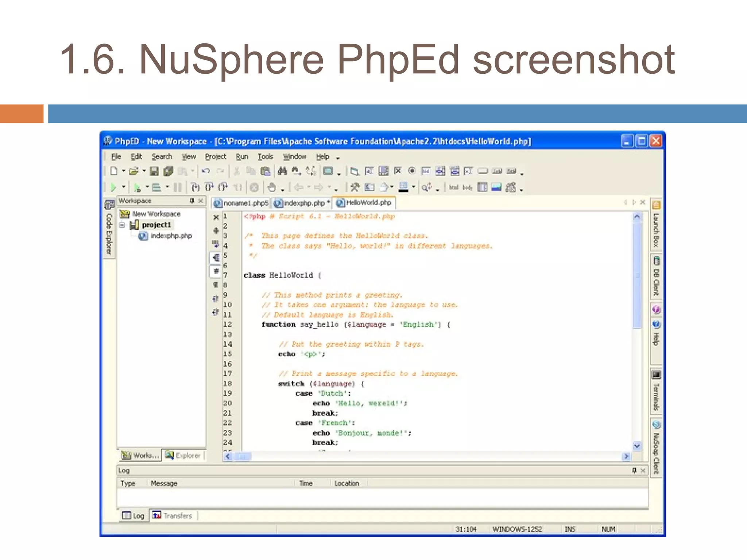The width and height of the screenshot is (747, 560).
Task: Collapse the project1 tree node
Action: tap(122, 225)
